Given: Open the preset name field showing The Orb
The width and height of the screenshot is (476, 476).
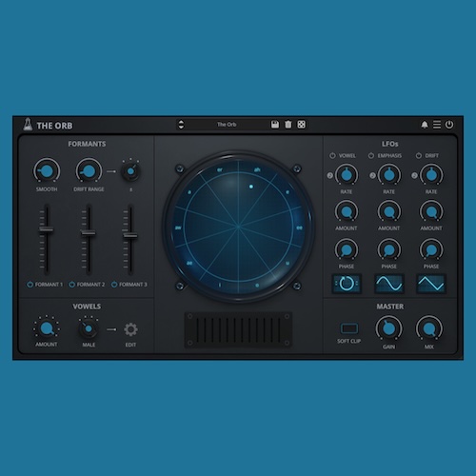Looking at the screenshot, I should point(227,125).
